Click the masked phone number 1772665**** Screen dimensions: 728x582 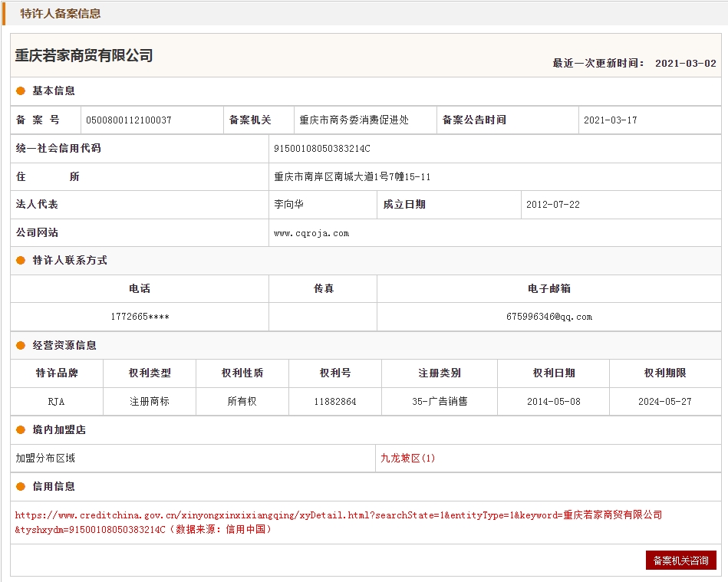[x=140, y=317]
